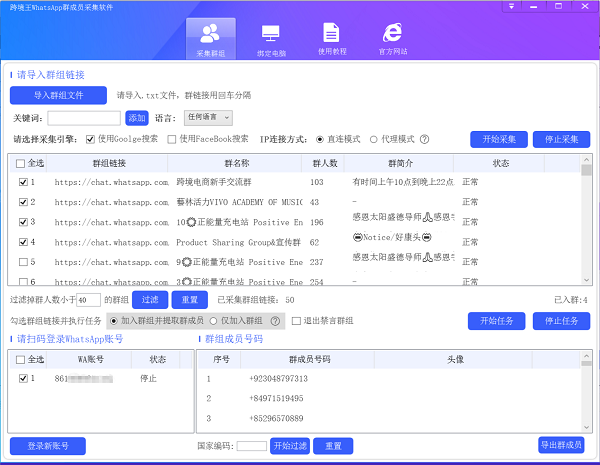Click 群简介 column header
This screenshot has width=600, height=465.
coord(400,163)
